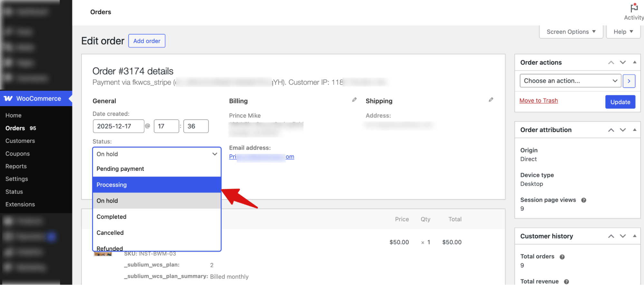The image size is (644, 285).
Task: Open the Activity flag panel
Action: tap(634, 12)
